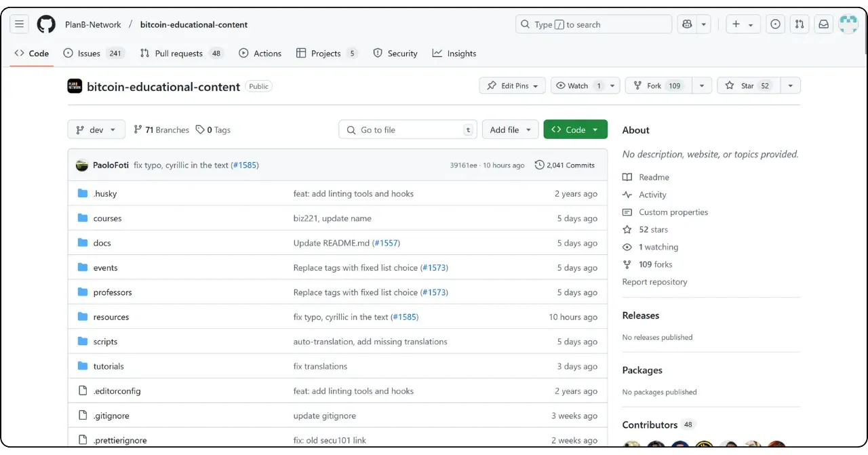
Task: Click the Go to file search field
Action: click(407, 130)
